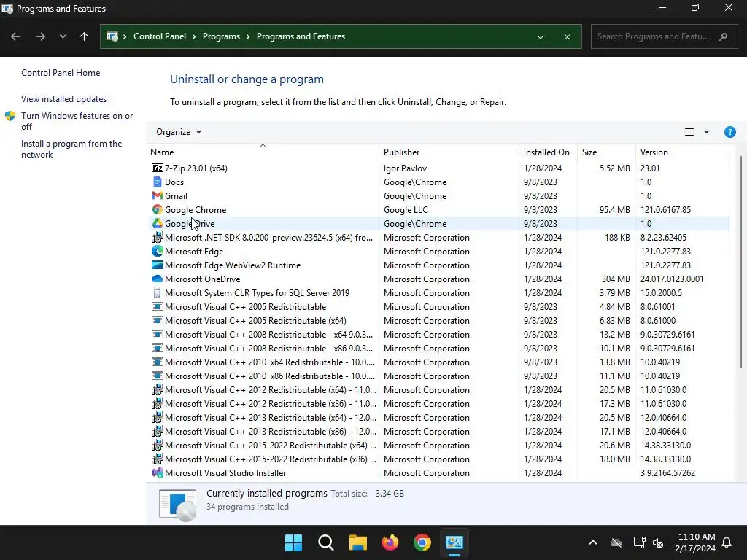Click the System CLR Types icon
Screen dimensions: 747x560
coord(158,292)
